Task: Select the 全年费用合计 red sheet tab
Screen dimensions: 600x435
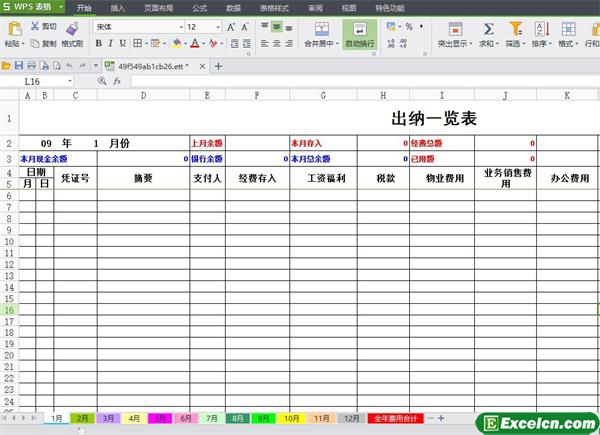Action: click(x=395, y=418)
